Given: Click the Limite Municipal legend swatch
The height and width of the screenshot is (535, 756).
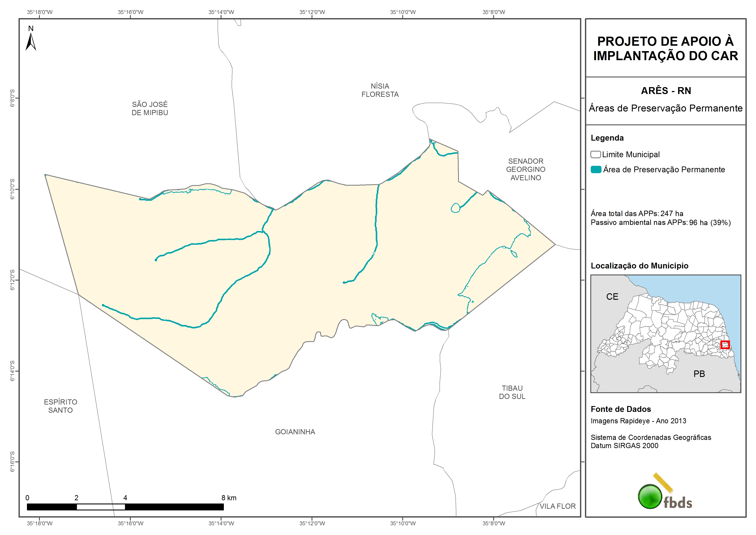Looking at the screenshot, I should [x=595, y=155].
